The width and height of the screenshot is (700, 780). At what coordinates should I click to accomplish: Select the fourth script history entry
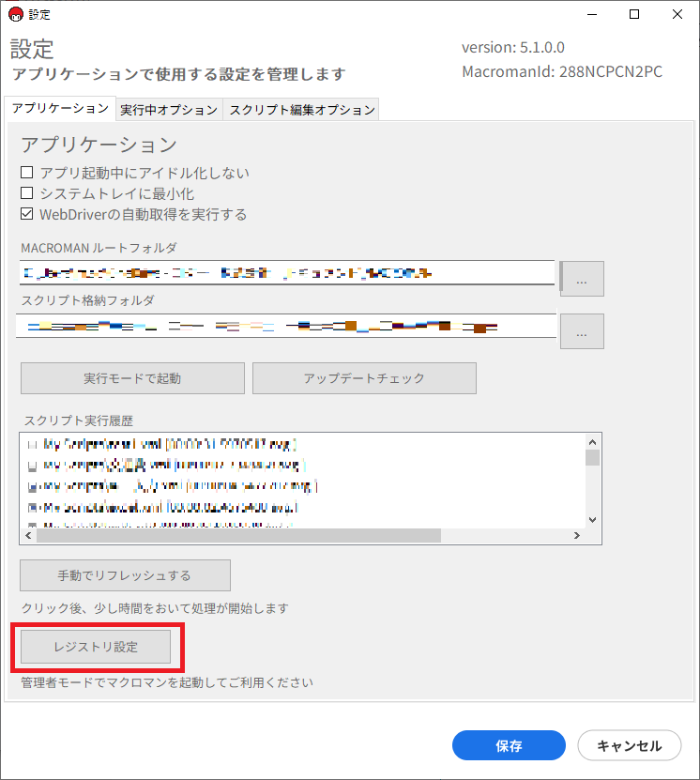163,508
